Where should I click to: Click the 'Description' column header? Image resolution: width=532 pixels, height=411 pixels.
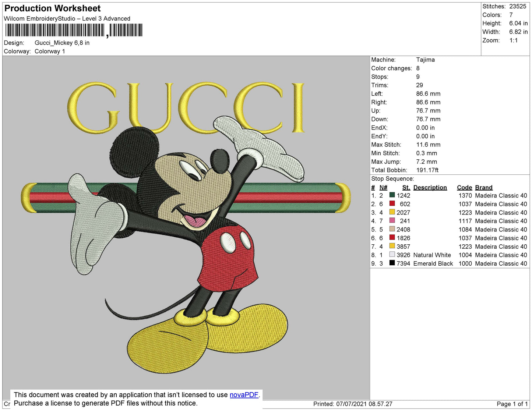pos(430,187)
